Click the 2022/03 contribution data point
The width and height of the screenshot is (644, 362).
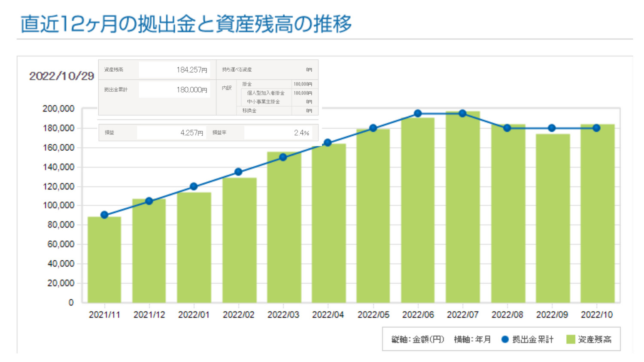click(x=283, y=157)
